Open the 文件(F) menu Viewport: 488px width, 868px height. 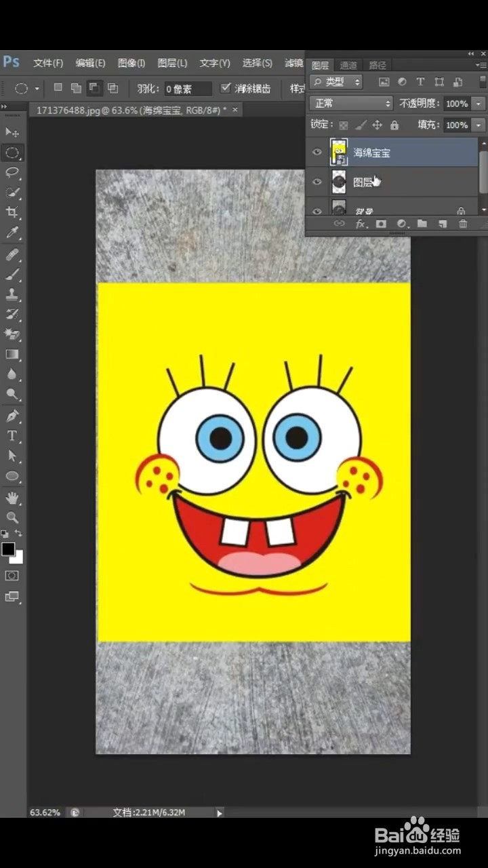(48, 63)
